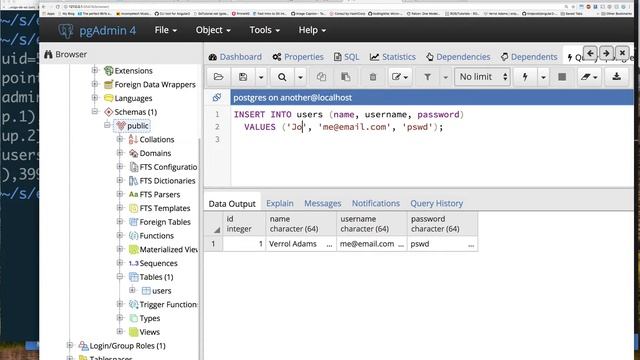The height and width of the screenshot is (360, 640).
Task: Expand the Extensions node
Action: [95, 70]
